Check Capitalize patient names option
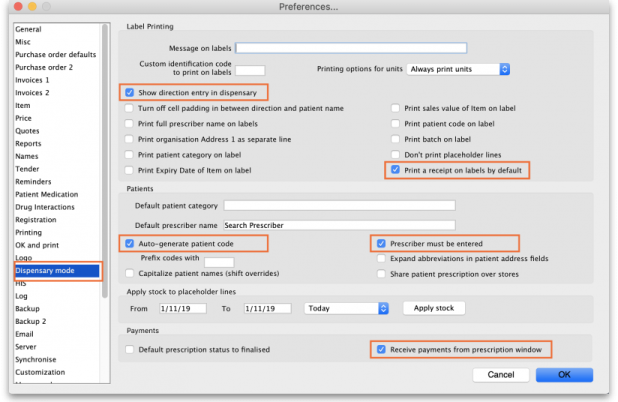618x402 pixels. pos(130,272)
